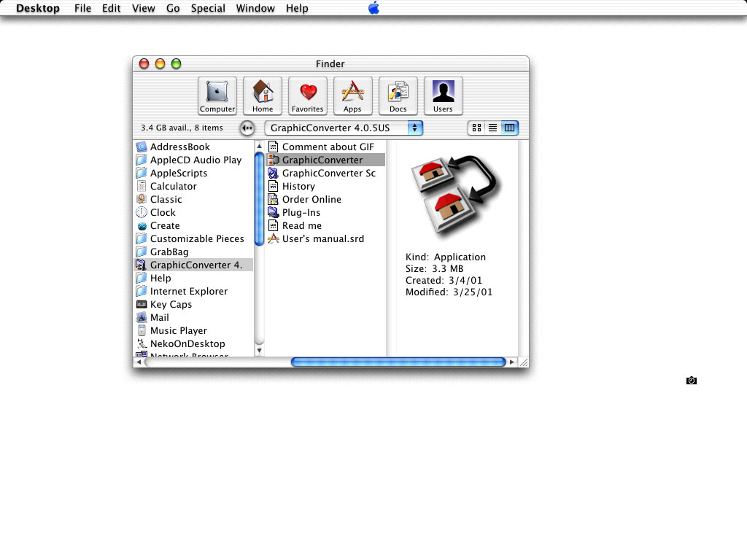
Task: Click the blue horizontal scroll thumb
Action: click(x=398, y=362)
